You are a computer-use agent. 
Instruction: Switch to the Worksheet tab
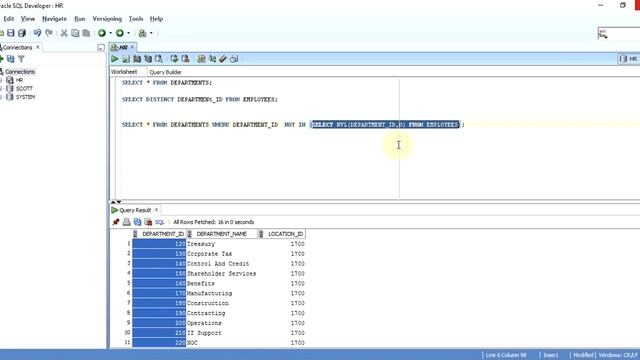tap(124, 72)
